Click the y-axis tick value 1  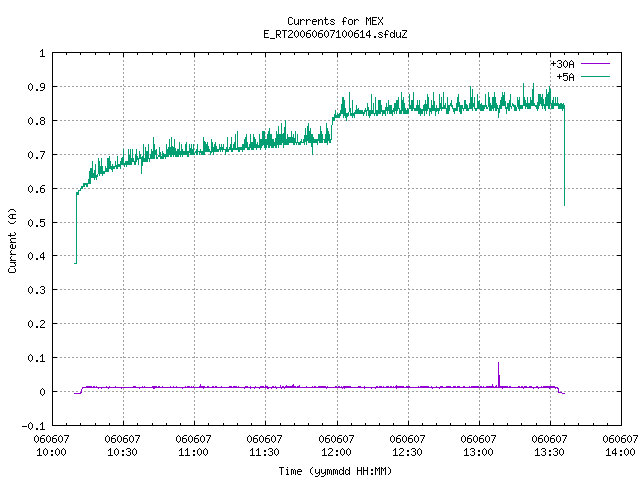point(42,53)
